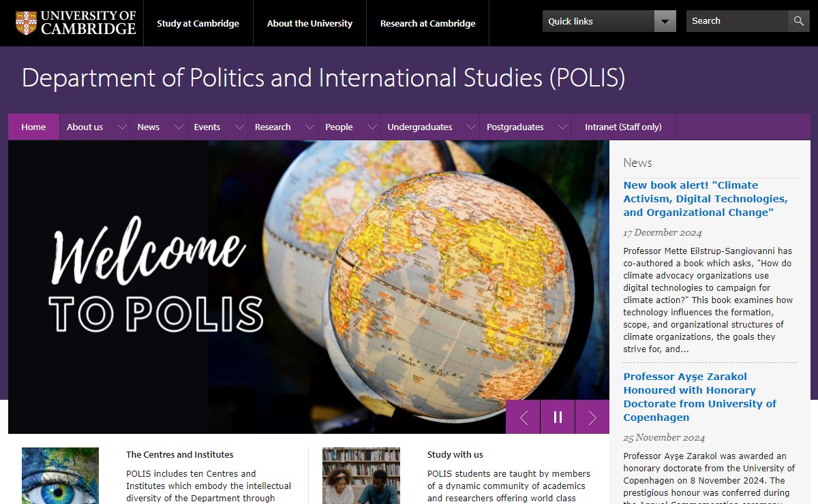Click the Department of Politics page title
The width and height of the screenshot is (818, 504).
coord(323,78)
